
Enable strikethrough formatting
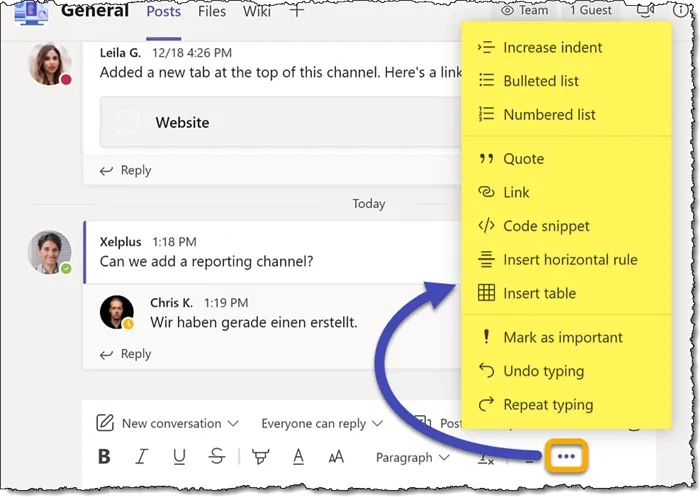click(x=218, y=457)
